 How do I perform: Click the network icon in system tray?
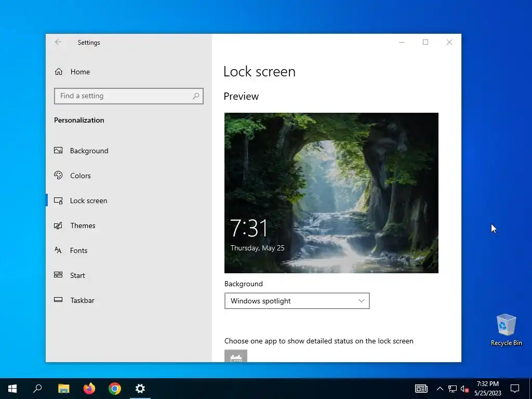click(x=453, y=389)
